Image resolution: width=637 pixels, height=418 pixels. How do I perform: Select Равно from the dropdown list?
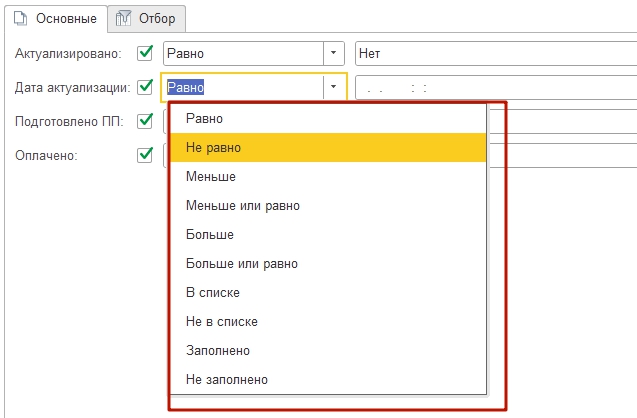point(204,119)
